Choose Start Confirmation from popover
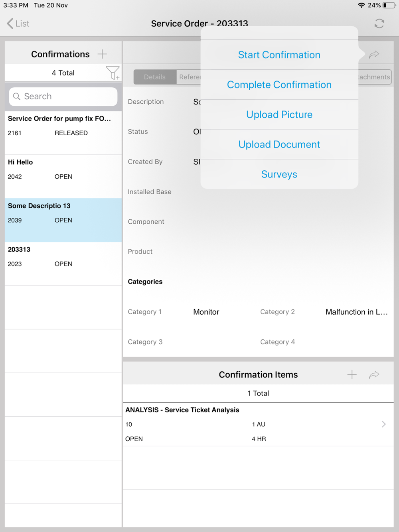This screenshot has width=399, height=532. [279, 55]
